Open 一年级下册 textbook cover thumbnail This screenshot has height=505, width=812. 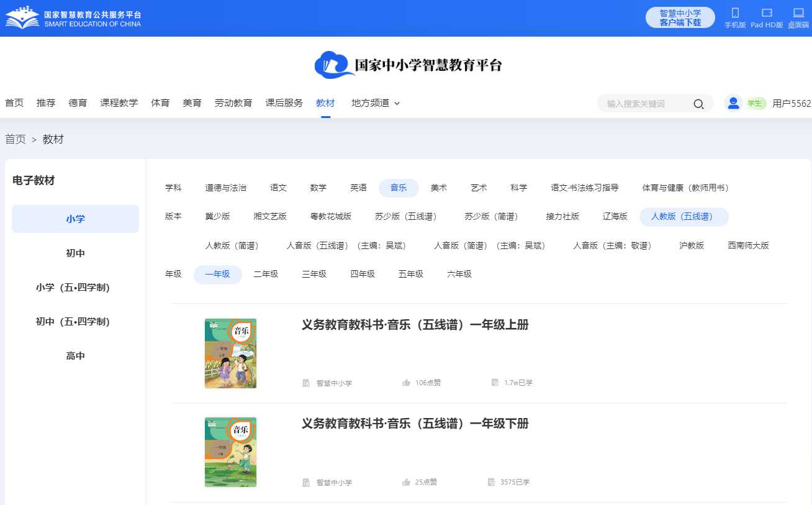click(230, 452)
